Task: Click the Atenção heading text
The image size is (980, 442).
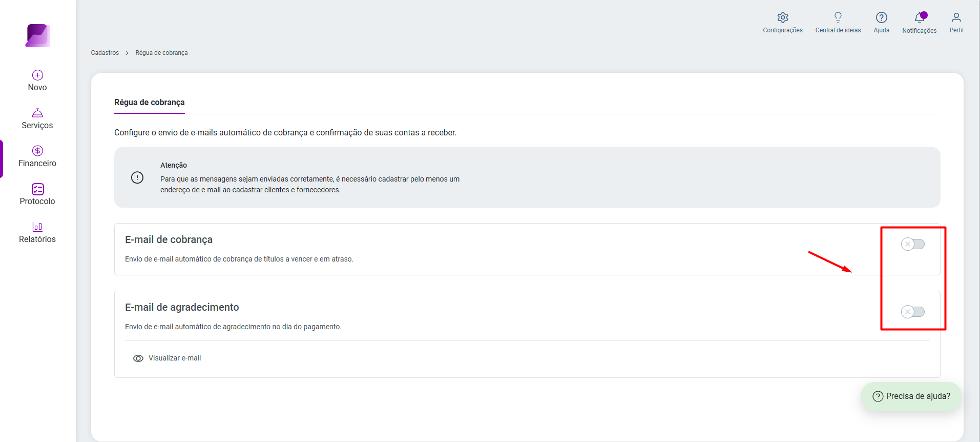Action: coord(174,165)
